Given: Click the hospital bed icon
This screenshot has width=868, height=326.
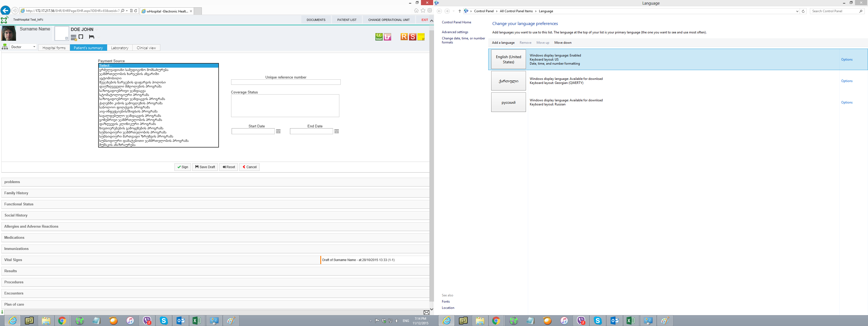Looking at the screenshot, I should pyautogui.click(x=91, y=37).
